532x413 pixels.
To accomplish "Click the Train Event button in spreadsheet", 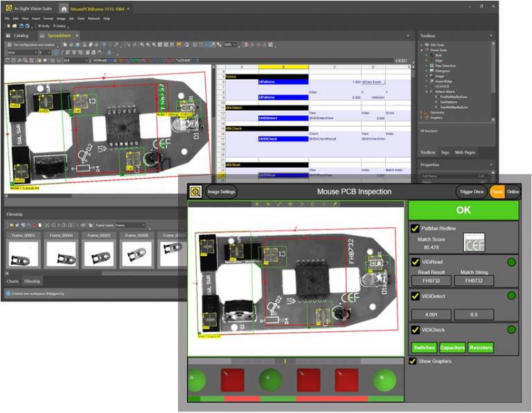I will point(373,82).
